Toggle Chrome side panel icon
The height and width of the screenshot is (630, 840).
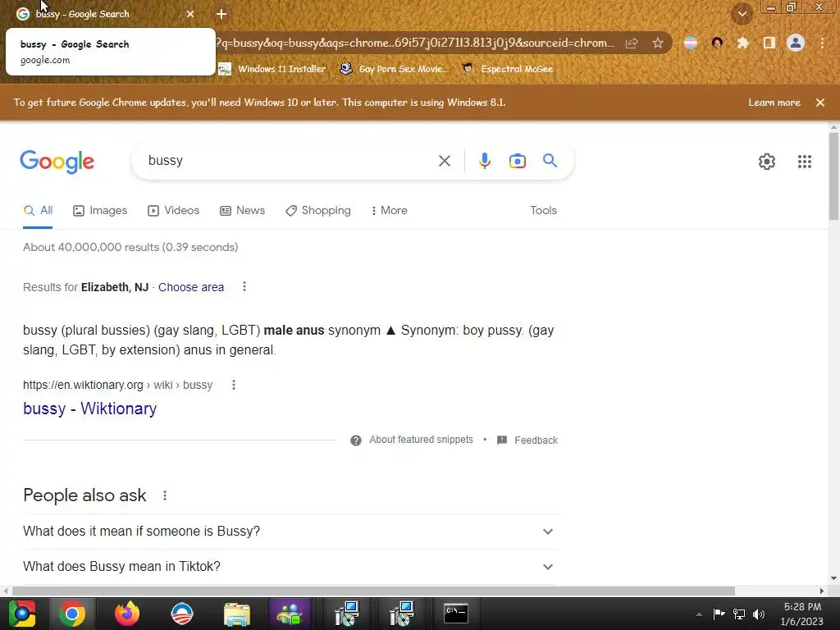click(769, 43)
